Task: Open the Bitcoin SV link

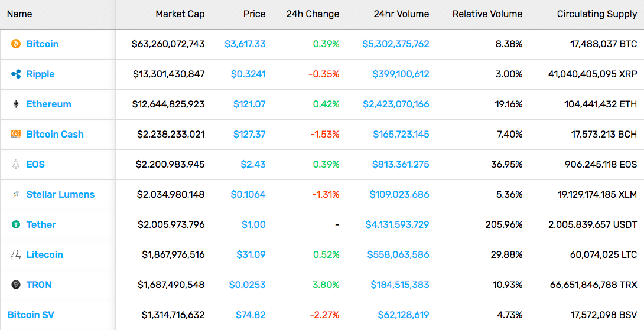Action: coord(31,315)
